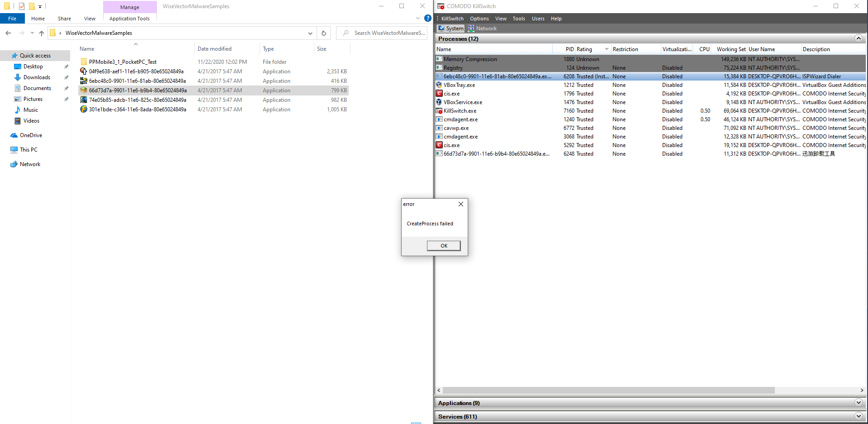Viewport: 868px width, 424px height.
Task: Open the Customize Quick Access Toolbar dropdown
Action: (x=40, y=6)
